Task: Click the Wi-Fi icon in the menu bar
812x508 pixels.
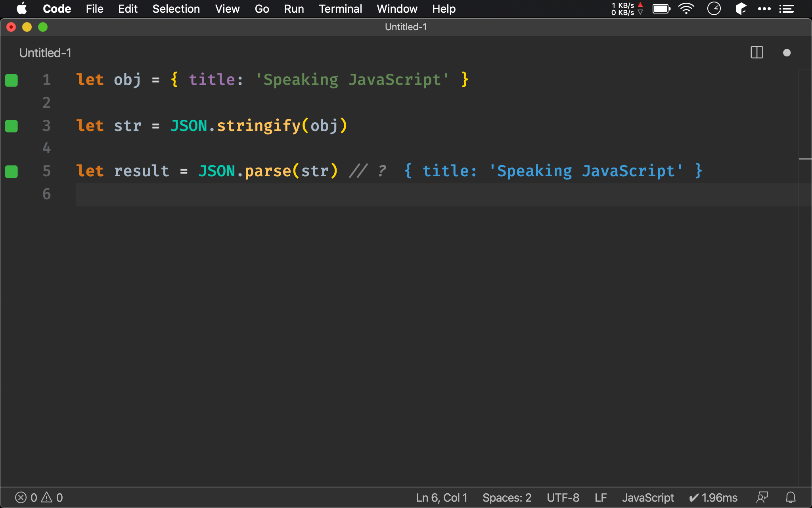Action: [686, 8]
